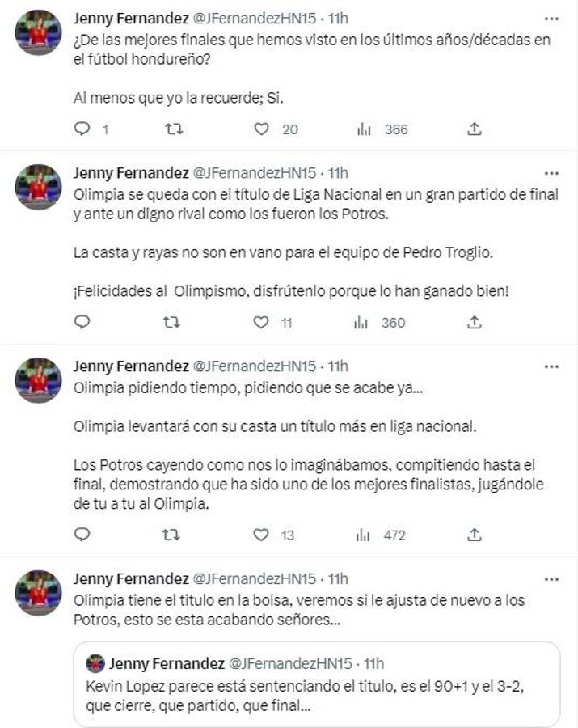The width and height of the screenshot is (578, 728).
Task: Retweet the 'Olimpia pidiendo tiempo' tweet
Action: [x=172, y=535]
